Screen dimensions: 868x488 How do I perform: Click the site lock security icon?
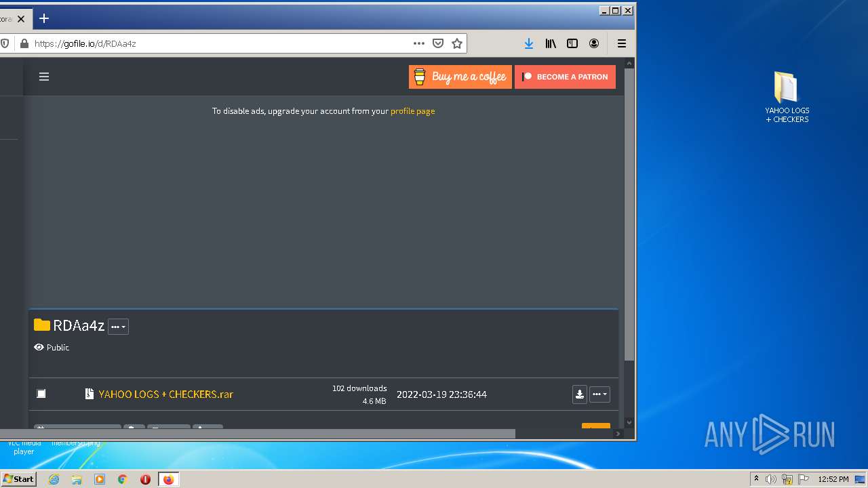click(x=24, y=43)
